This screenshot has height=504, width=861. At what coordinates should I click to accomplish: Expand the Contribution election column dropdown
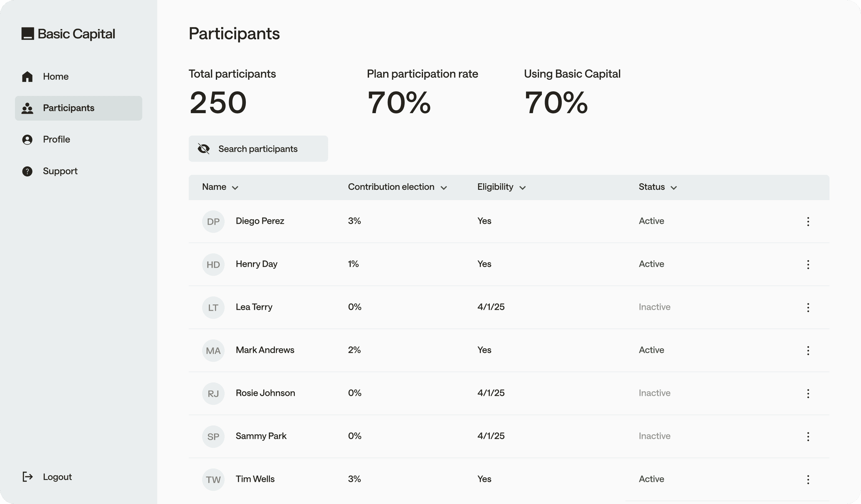pyautogui.click(x=444, y=188)
